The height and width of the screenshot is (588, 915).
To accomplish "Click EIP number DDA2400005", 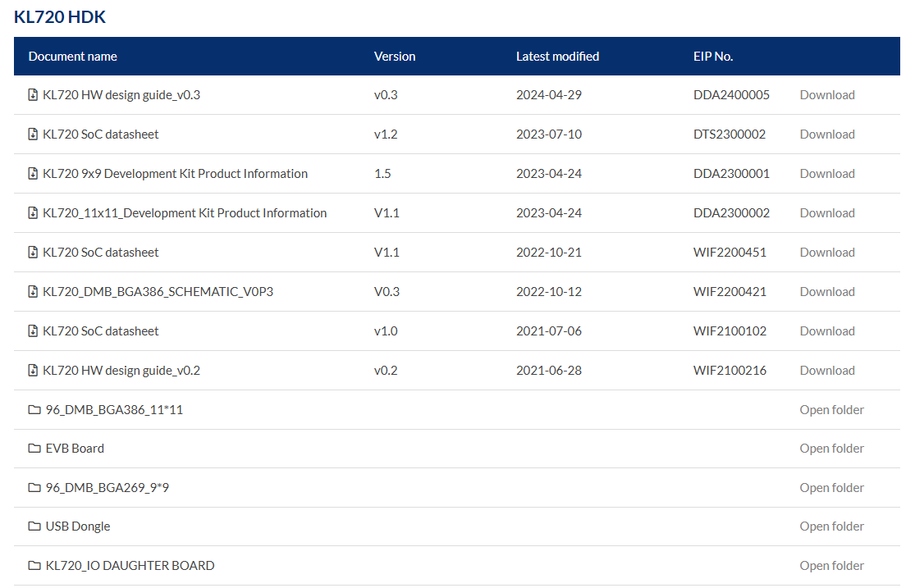I will pos(731,94).
